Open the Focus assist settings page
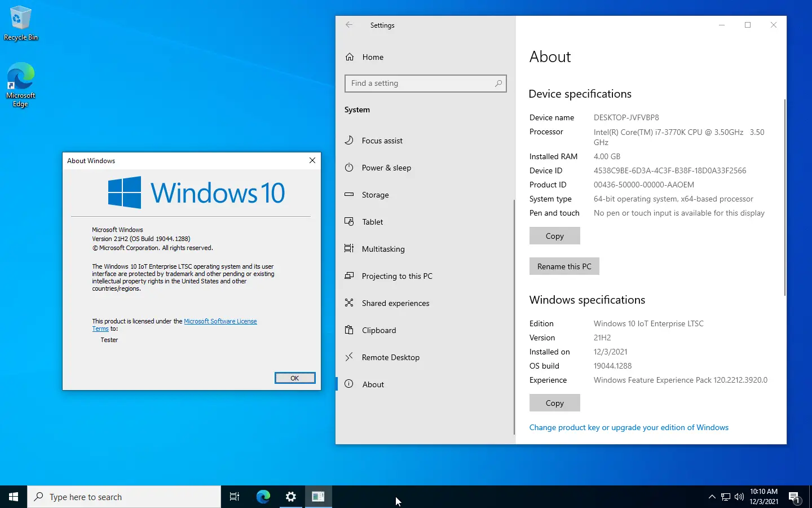Screen dimensions: 812x508 coord(382,141)
